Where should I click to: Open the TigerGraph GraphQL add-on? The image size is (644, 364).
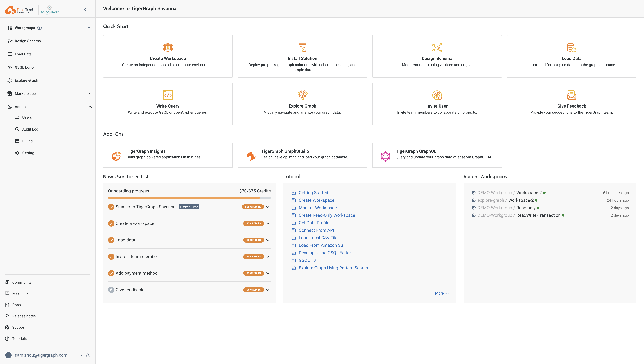pos(437,155)
